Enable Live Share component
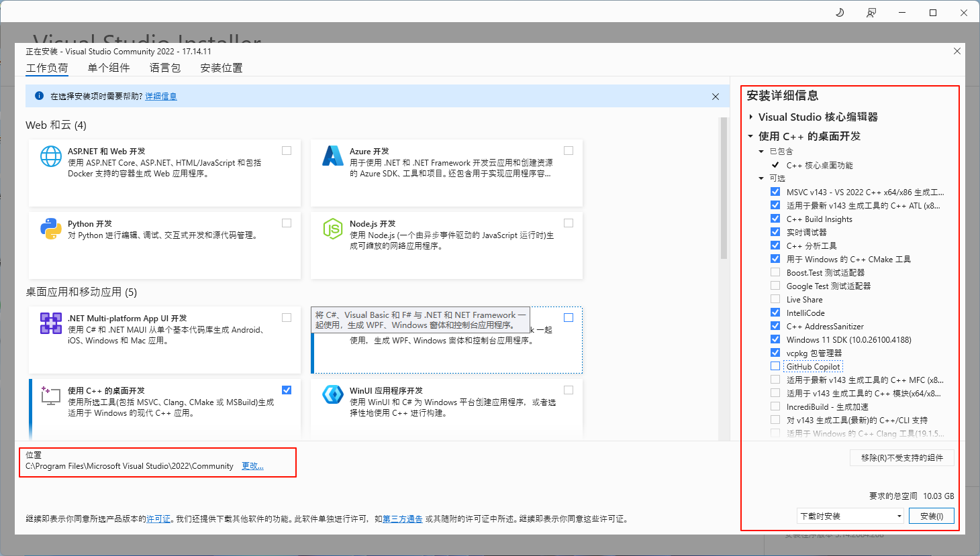 (x=775, y=299)
